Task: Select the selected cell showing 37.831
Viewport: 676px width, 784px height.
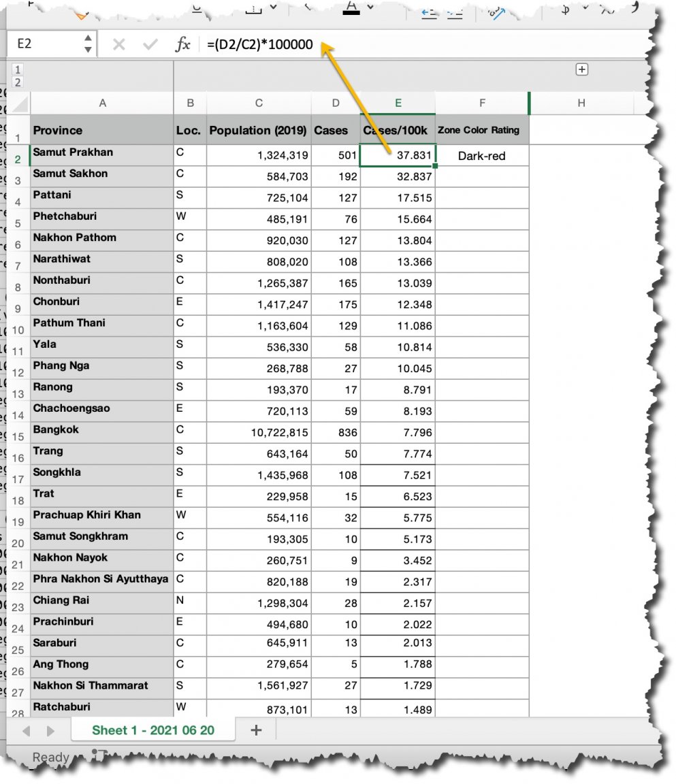Action: 398,155
